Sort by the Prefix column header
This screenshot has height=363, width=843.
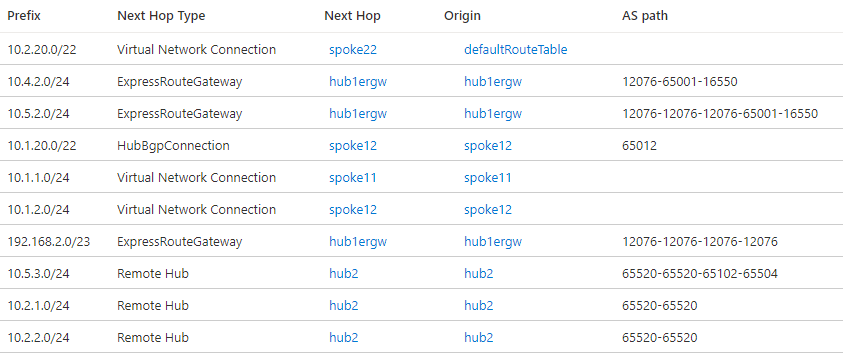tap(24, 16)
